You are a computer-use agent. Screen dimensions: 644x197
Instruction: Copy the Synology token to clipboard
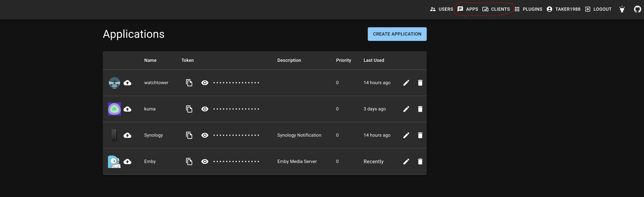pyautogui.click(x=189, y=135)
